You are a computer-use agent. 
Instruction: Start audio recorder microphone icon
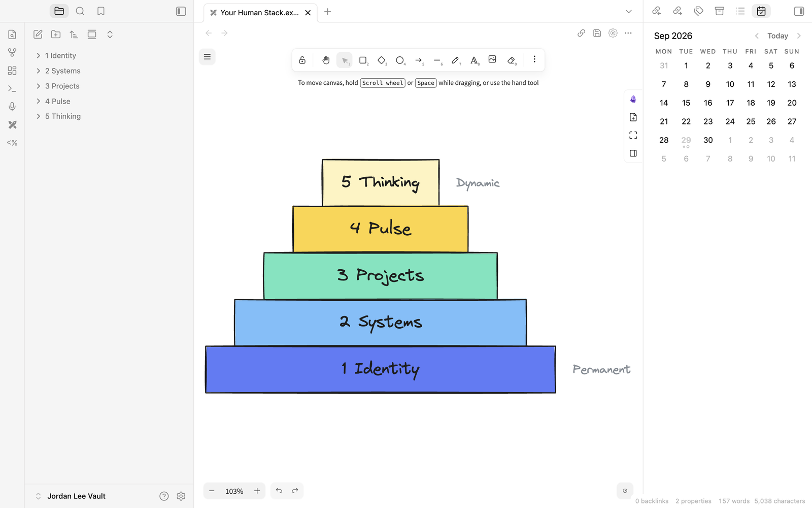(x=12, y=107)
